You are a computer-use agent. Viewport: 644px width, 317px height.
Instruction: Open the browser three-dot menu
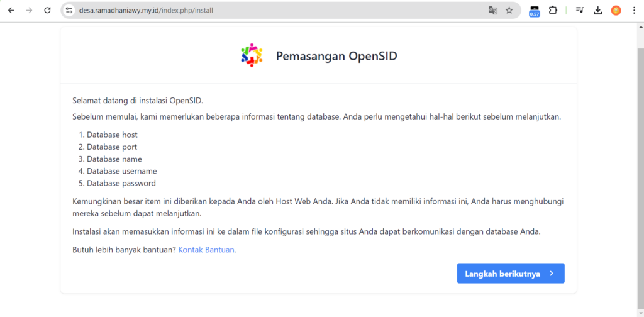pyautogui.click(x=634, y=10)
